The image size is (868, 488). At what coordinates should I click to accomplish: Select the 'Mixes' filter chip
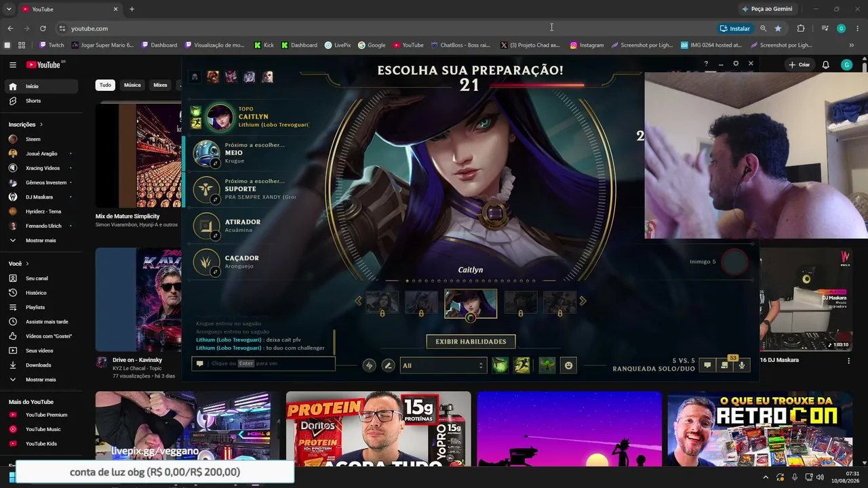(x=160, y=85)
